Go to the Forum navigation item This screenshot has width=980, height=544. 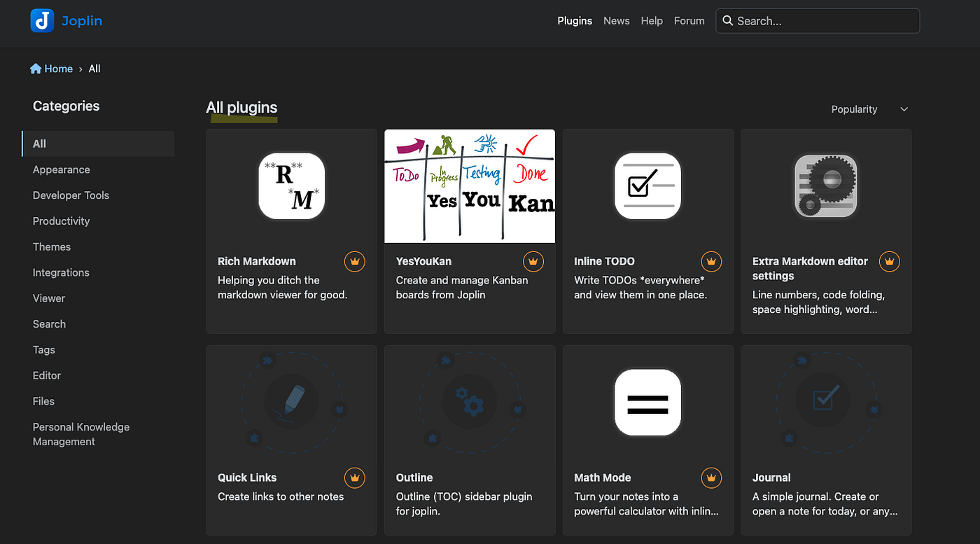pyautogui.click(x=689, y=21)
